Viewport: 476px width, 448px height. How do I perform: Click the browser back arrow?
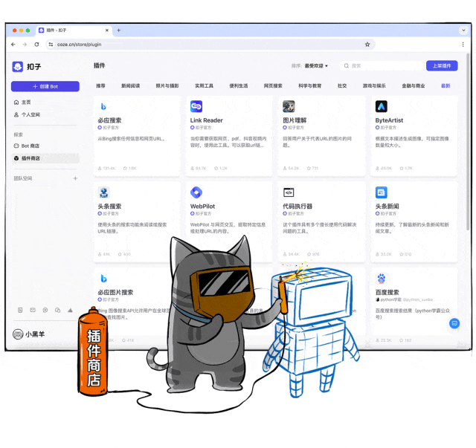coord(13,45)
